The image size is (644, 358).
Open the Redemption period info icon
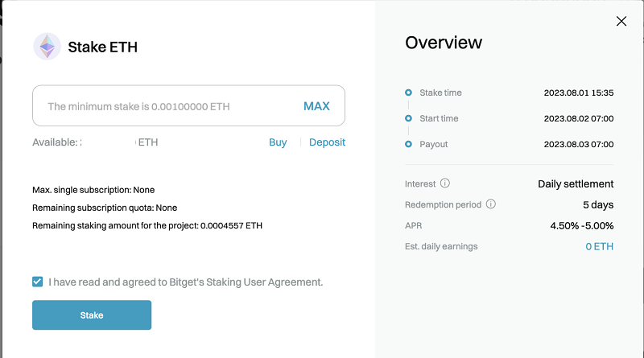coord(491,204)
